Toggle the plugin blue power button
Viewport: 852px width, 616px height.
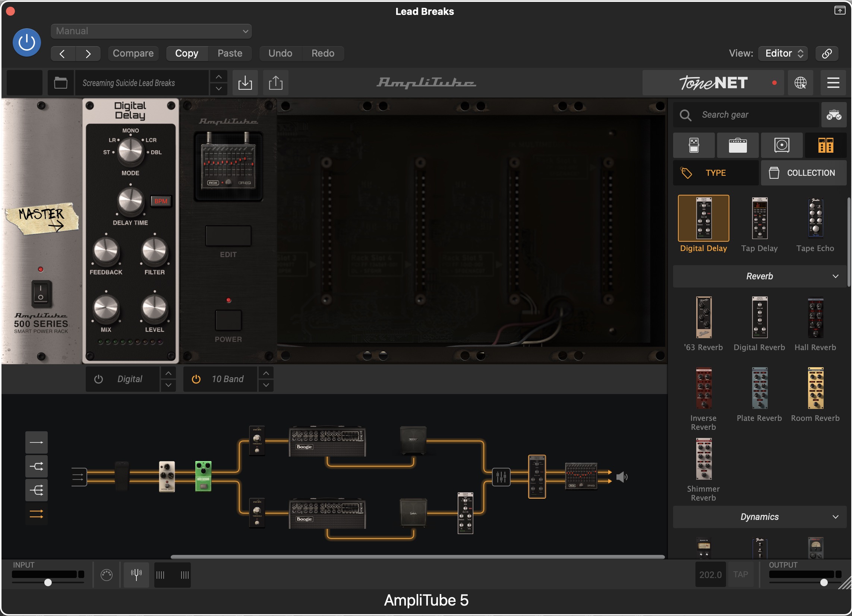[27, 42]
